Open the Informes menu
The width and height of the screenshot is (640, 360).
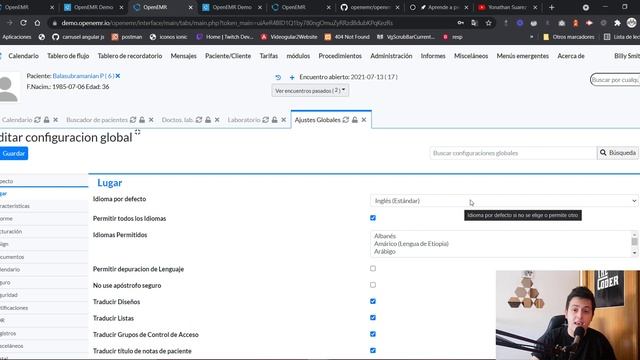click(433, 56)
